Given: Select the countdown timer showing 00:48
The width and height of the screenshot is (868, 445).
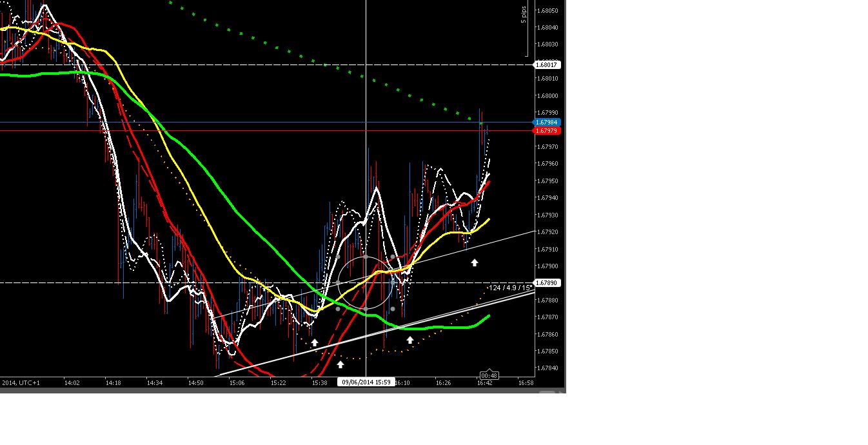Looking at the screenshot, I should [x=490, y=374].
